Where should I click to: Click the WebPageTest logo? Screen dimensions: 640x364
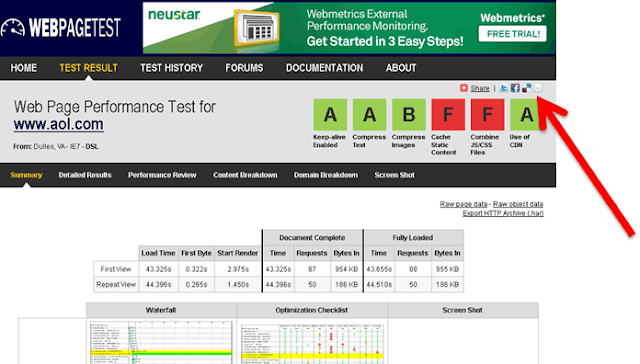tap(61, 28)
